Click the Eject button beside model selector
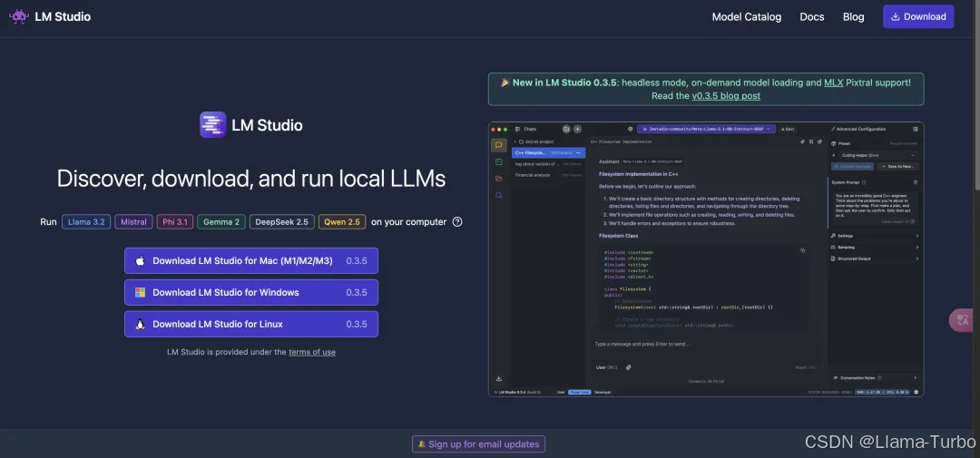980x458 pixels. tap(788, 130)
